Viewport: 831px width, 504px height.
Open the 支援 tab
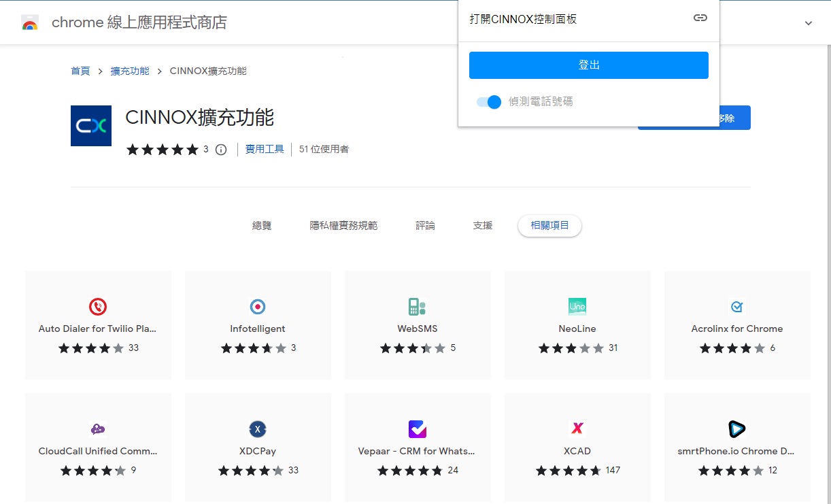[483, 225]
